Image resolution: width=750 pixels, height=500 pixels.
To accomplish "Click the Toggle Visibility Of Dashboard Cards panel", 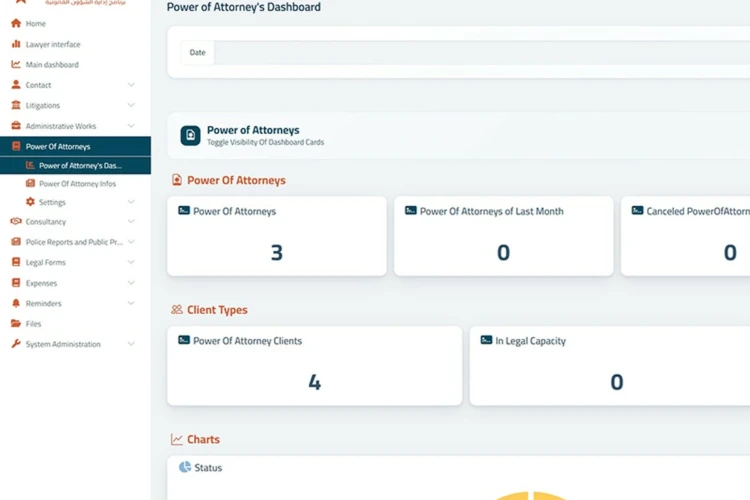I will [x=458, y=135].
